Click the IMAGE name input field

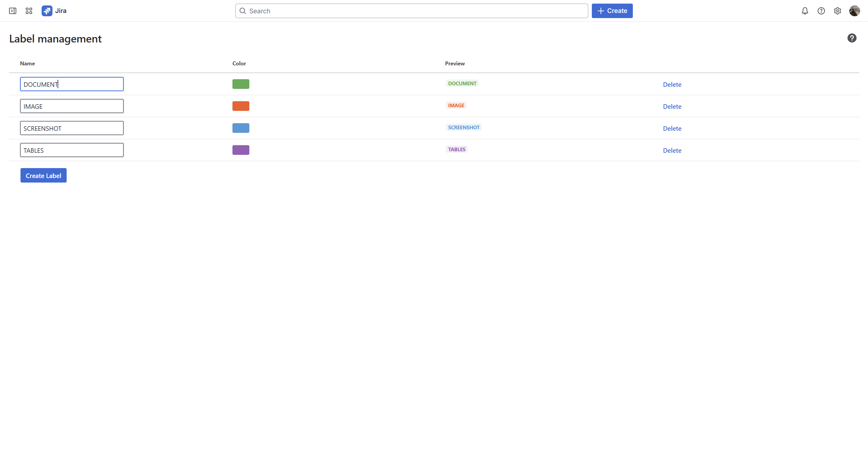coord(72,106)
